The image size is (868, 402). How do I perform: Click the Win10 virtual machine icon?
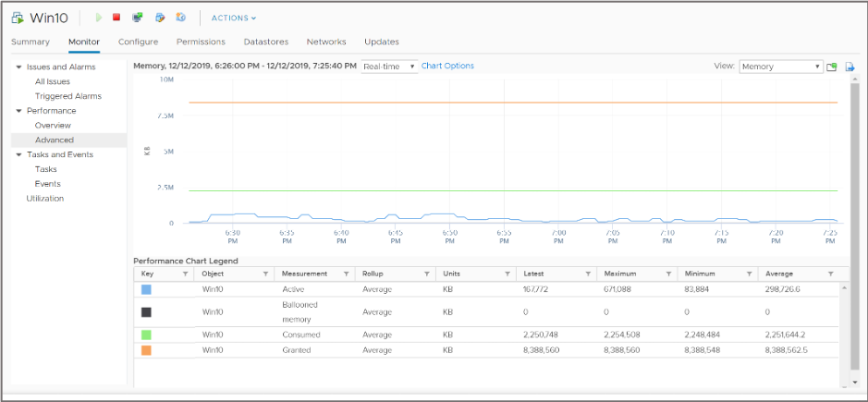18,18
